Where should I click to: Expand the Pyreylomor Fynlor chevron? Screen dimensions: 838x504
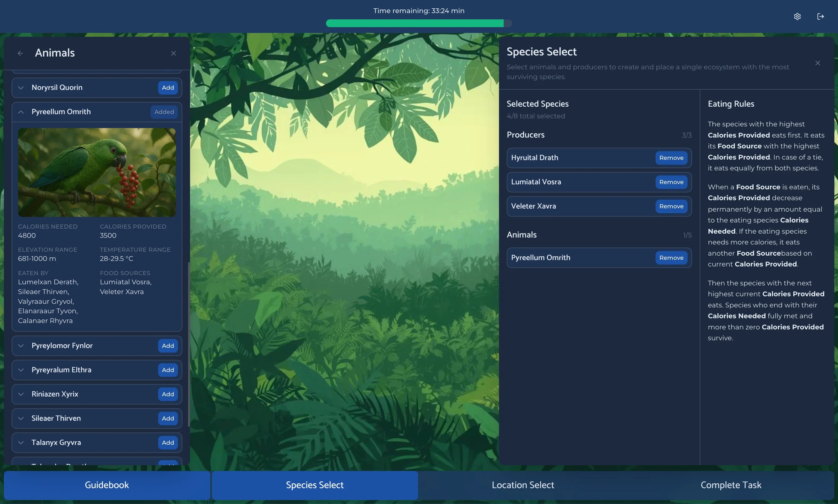coord(21,346)
